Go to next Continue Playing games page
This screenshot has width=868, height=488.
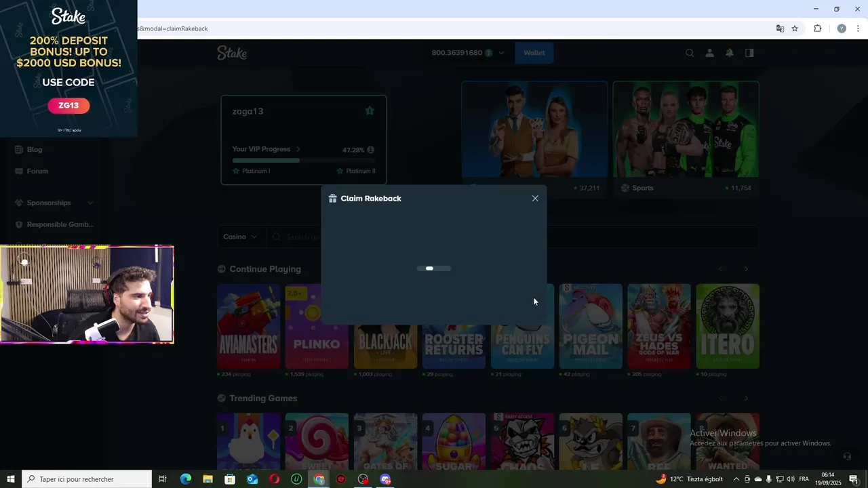(x=746, y=269)
